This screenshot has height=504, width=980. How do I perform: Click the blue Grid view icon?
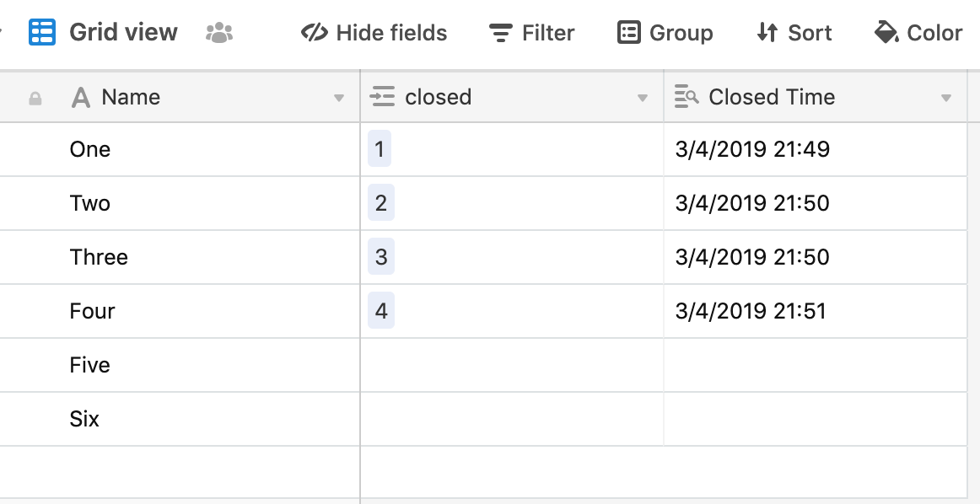[x=42, y=33]
